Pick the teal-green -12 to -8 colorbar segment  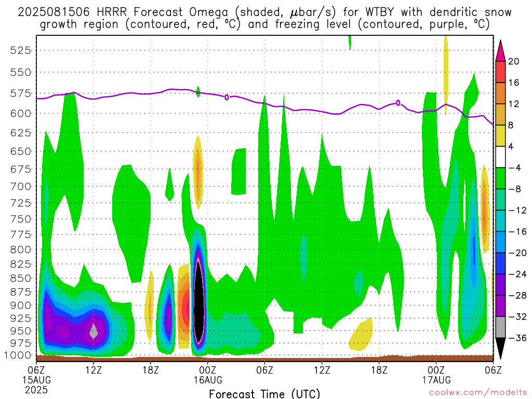coord(500,199)
